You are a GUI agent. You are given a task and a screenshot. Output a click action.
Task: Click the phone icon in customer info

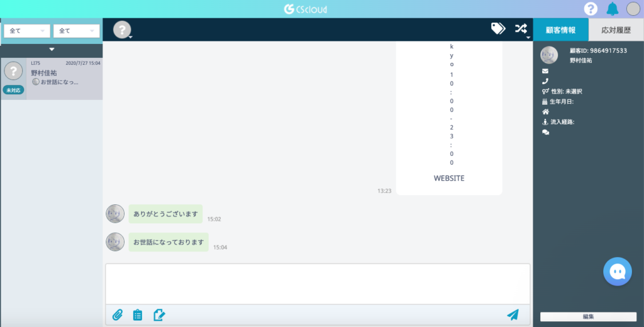[x=545, y=81]
